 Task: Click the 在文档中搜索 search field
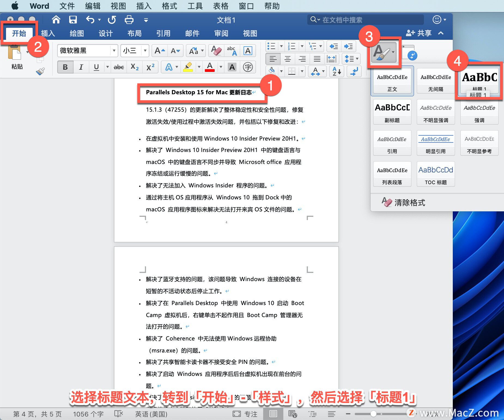tap(366, 20)
